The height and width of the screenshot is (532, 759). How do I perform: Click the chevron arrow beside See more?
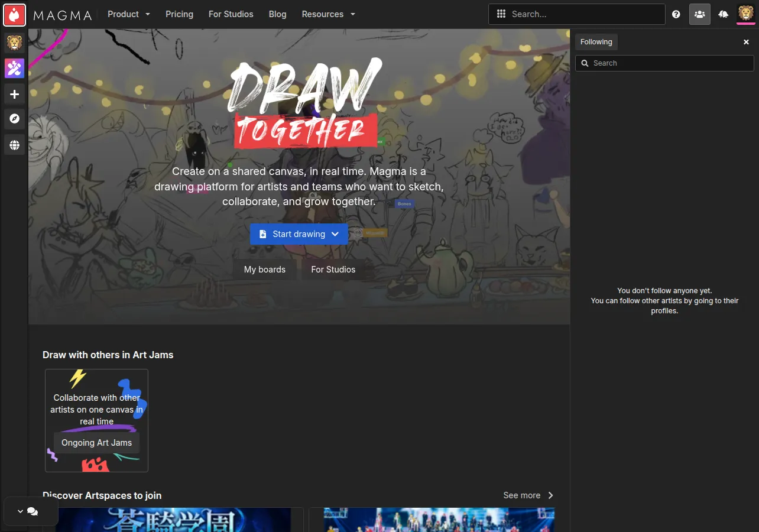[550, 495]
